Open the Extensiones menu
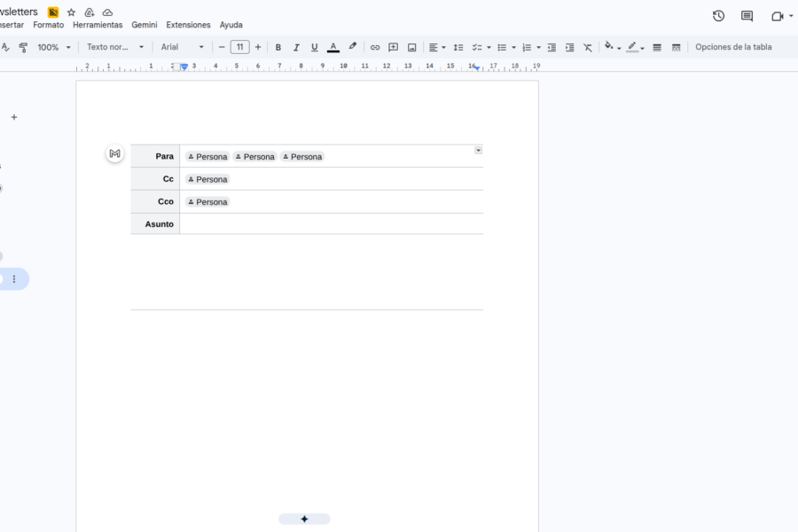The width and height of the screenshot is (798, 532). (x=188, y=25)
